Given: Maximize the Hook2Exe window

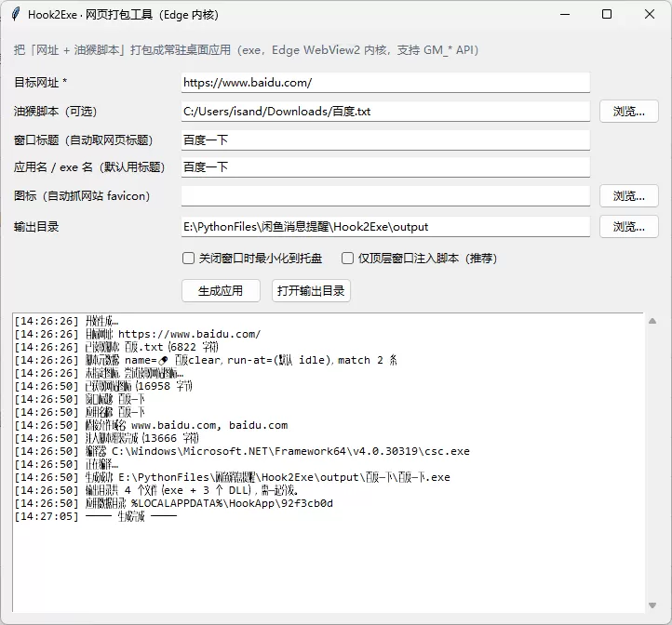Looking at the screenshot, I should coord(607,14).
